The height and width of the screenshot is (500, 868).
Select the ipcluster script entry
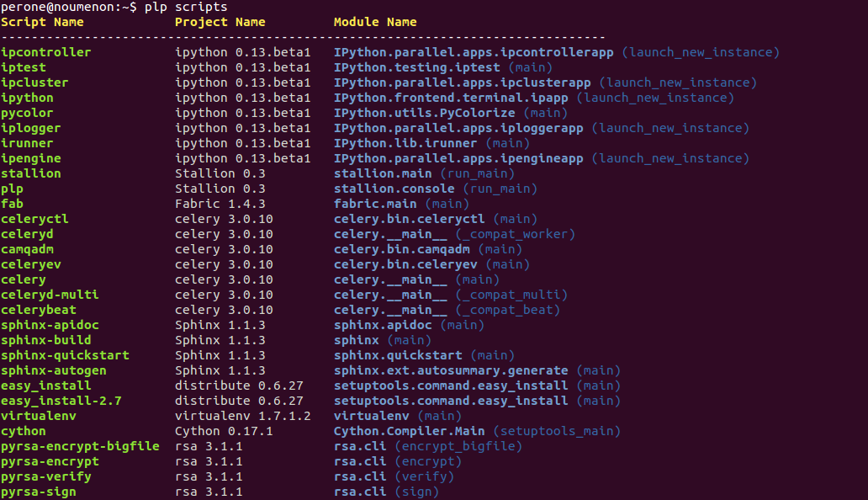(x=34, y=82)
